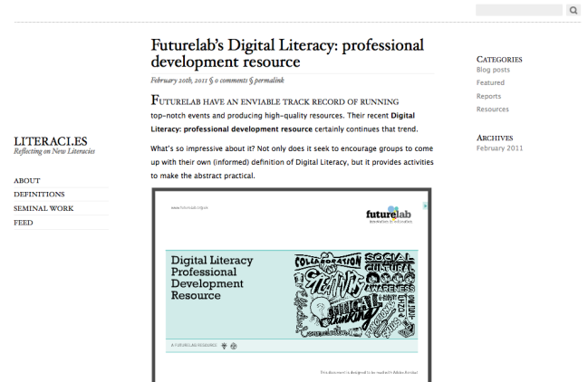The width and height of the screenshot is (588, 382).
Task: View the Reports category
Action: pyautogui.click(x=488, y=96)
